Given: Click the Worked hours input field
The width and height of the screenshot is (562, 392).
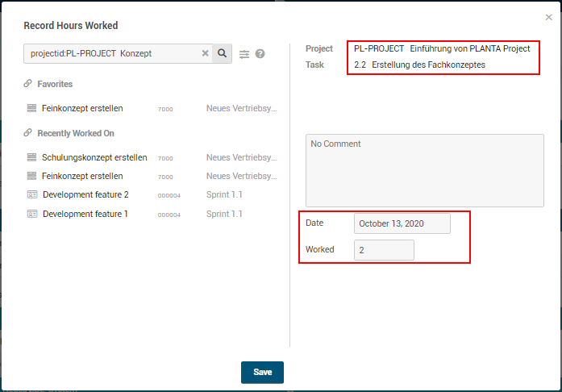Looking at the screenshot, I should (384, 250).
